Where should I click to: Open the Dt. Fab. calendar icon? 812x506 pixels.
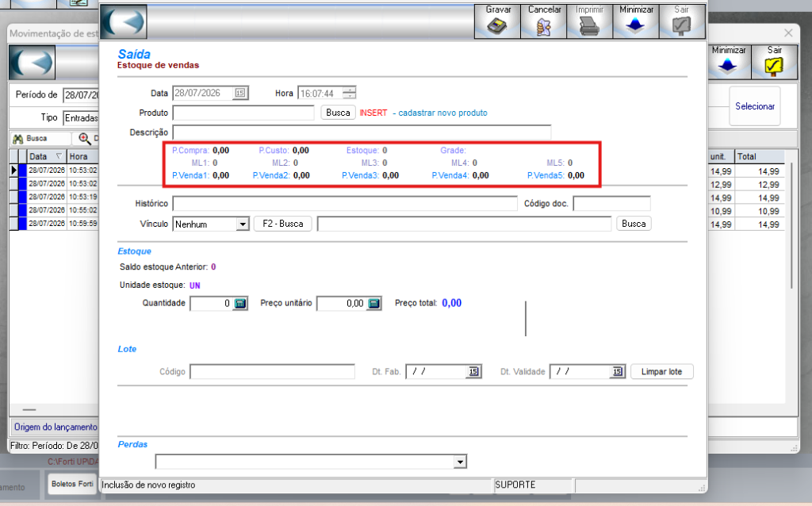click(473, 371)
